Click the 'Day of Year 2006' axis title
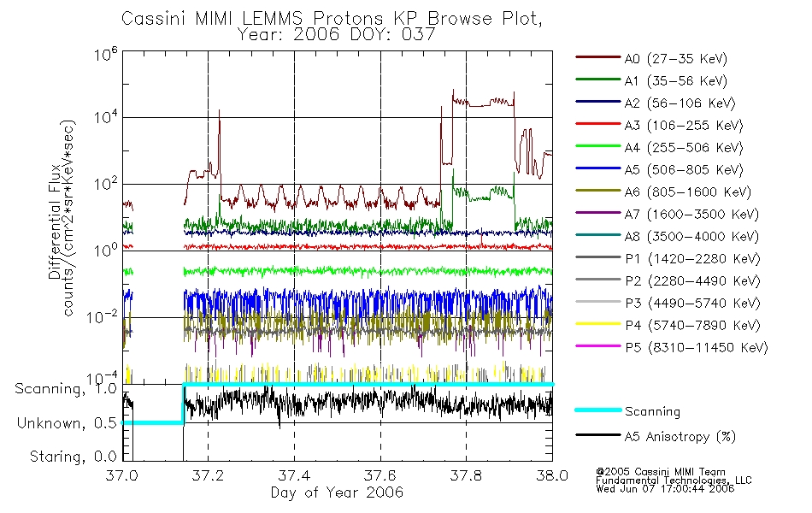 pos(337,492)
